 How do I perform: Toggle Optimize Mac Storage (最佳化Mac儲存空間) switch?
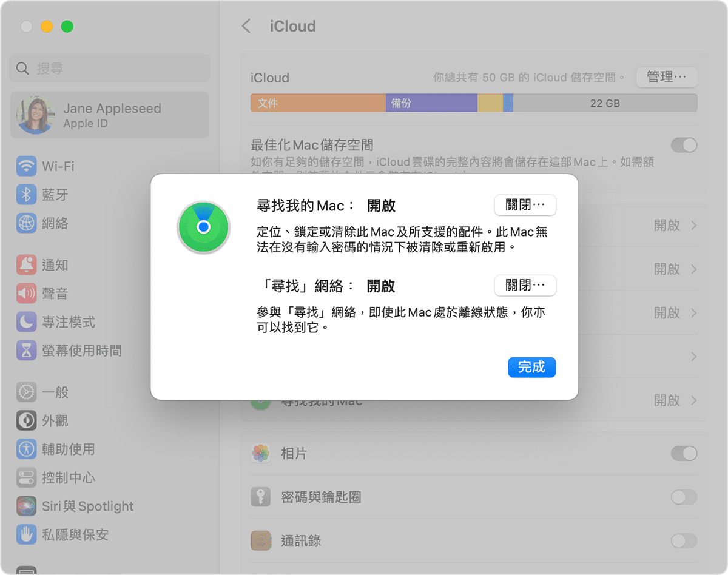[x=684, y=146]
